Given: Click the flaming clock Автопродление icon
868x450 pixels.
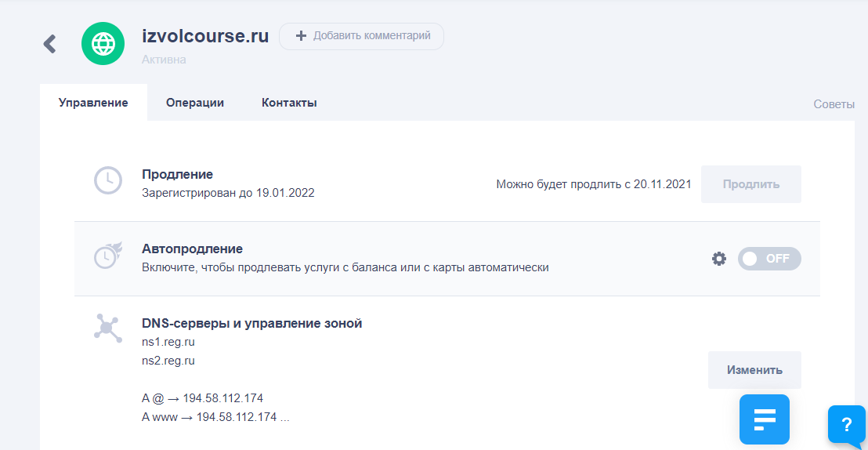Looking at the screenshot, I should (107, 255).
